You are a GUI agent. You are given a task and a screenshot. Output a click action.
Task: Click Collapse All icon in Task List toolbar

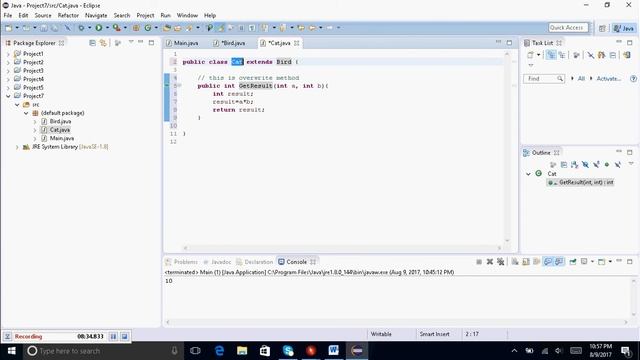click(613, 55)
